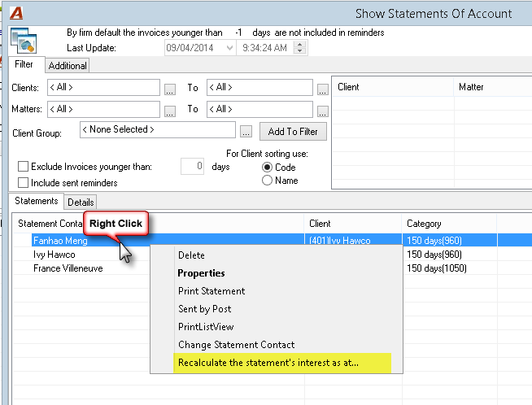Open Client Group browse ellipsis button
532x405 pixels.
tap(246, 132)
